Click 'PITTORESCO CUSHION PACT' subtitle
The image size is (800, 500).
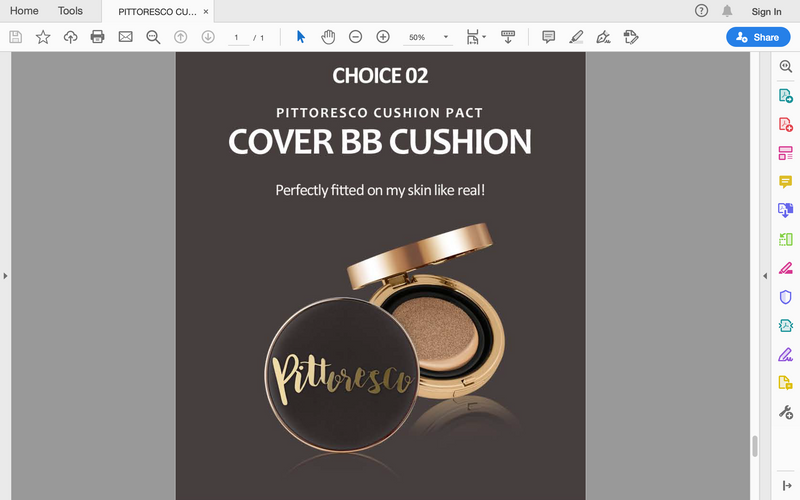click(380, 113)
